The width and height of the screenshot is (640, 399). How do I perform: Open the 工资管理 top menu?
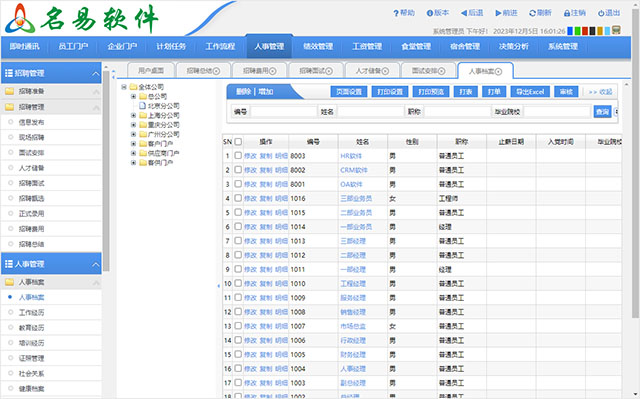[367, 47]
